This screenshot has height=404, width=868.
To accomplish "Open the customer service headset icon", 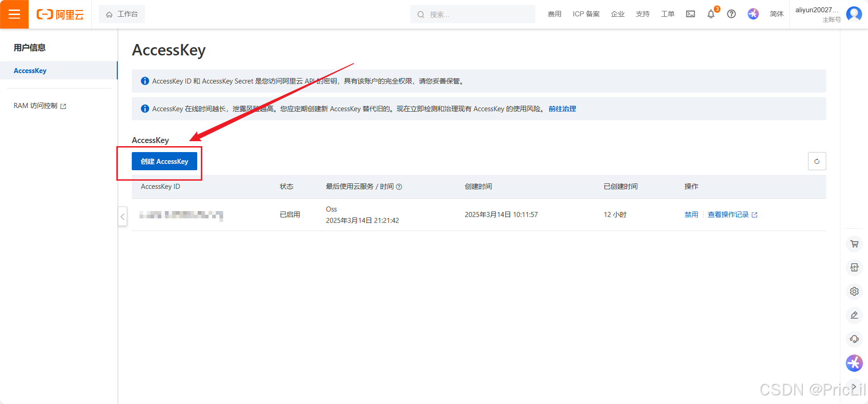I will (x=854, y=339).
